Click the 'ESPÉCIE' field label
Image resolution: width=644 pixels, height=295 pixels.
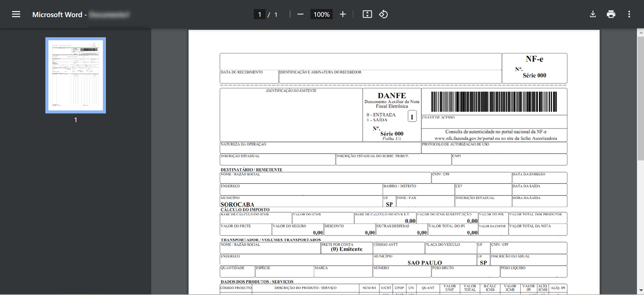coord(263,268)
